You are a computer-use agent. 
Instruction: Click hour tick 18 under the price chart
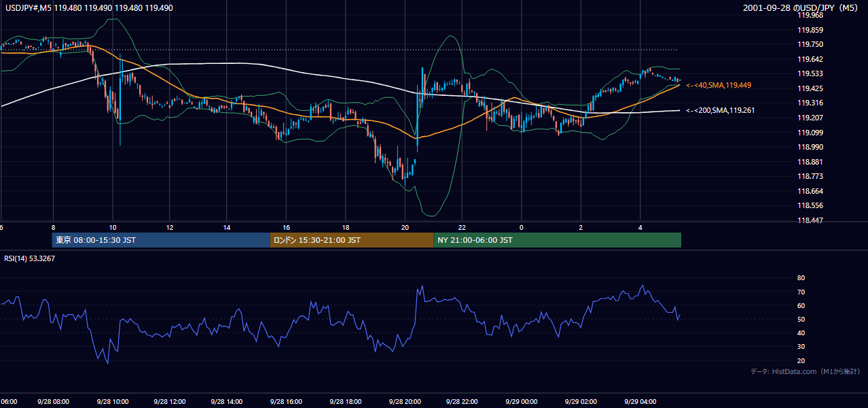point(346,228)
